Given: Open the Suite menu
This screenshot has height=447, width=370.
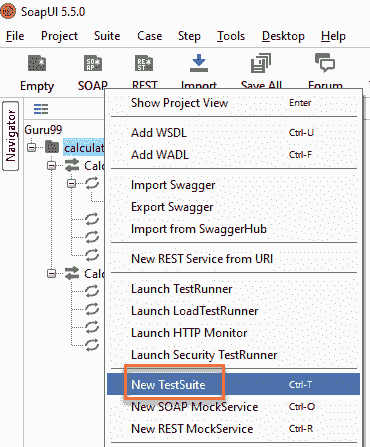Looking at the screenshot, I should (x=107, y=36).
